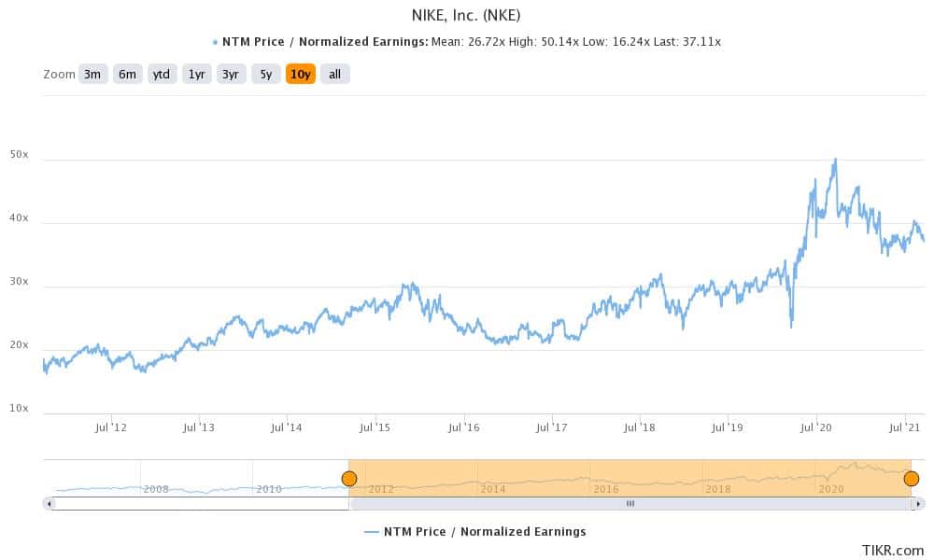This screenshot has height=560, width=934.
Task: Click the Jul '20 x-axis label
Action: 815,427
